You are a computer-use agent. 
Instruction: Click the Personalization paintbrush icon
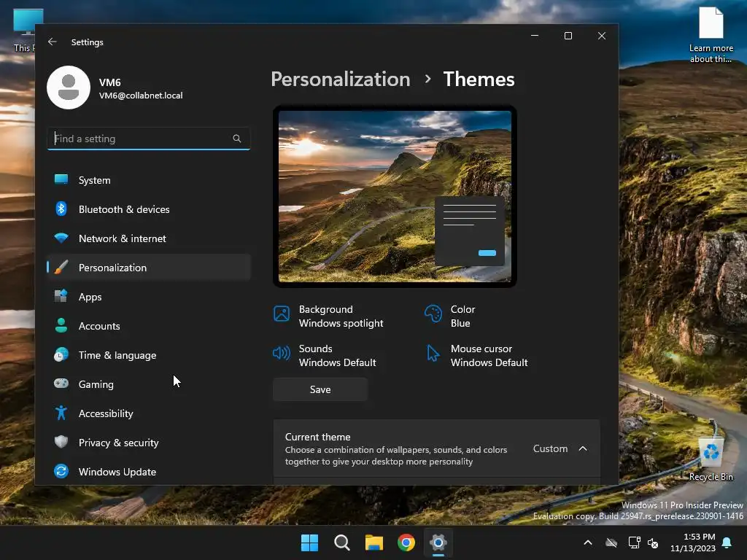61,267
